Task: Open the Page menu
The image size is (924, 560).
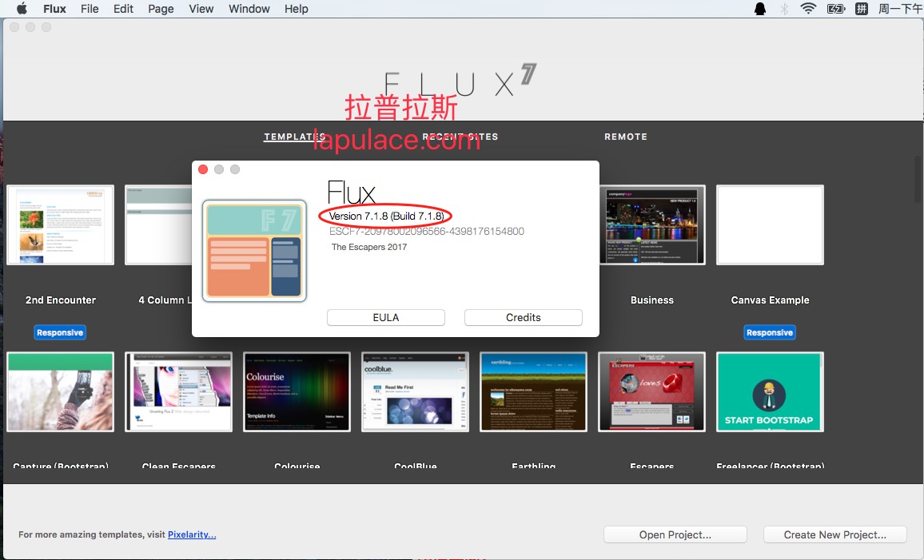Action: coord(161,9)
